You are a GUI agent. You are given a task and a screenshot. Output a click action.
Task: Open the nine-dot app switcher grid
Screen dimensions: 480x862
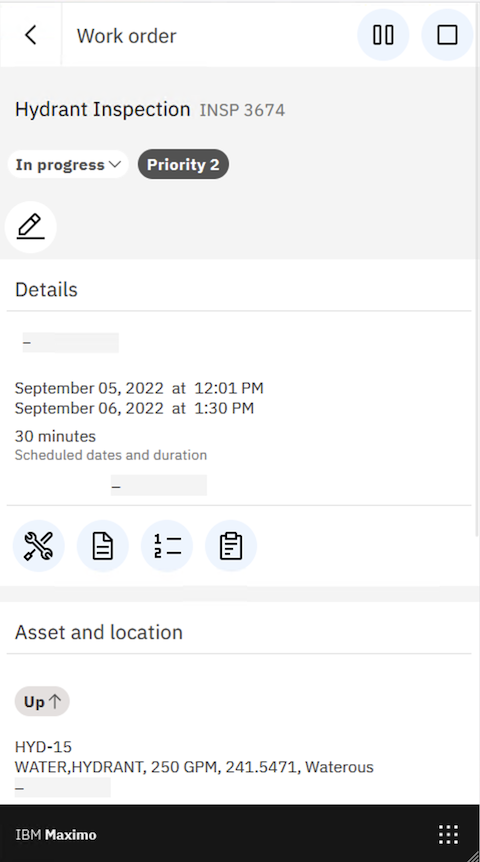(448, 834)
